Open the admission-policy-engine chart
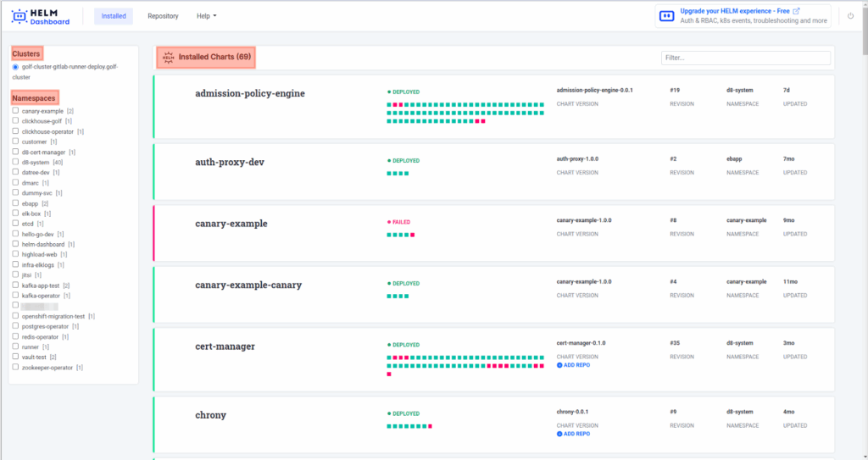This screenshot has height=460, width=868. click(250, 93)
